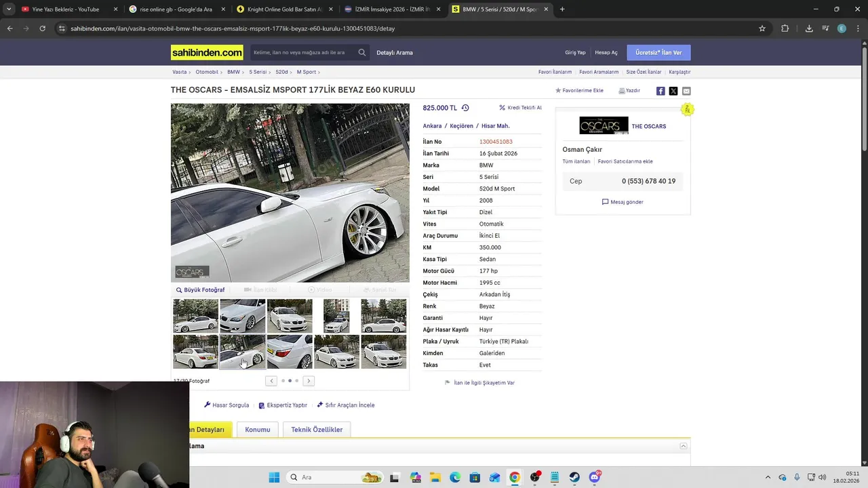Open Favori Aramalarım link
Viewport: 868px width, 488px height.
(x=599, y=72)
